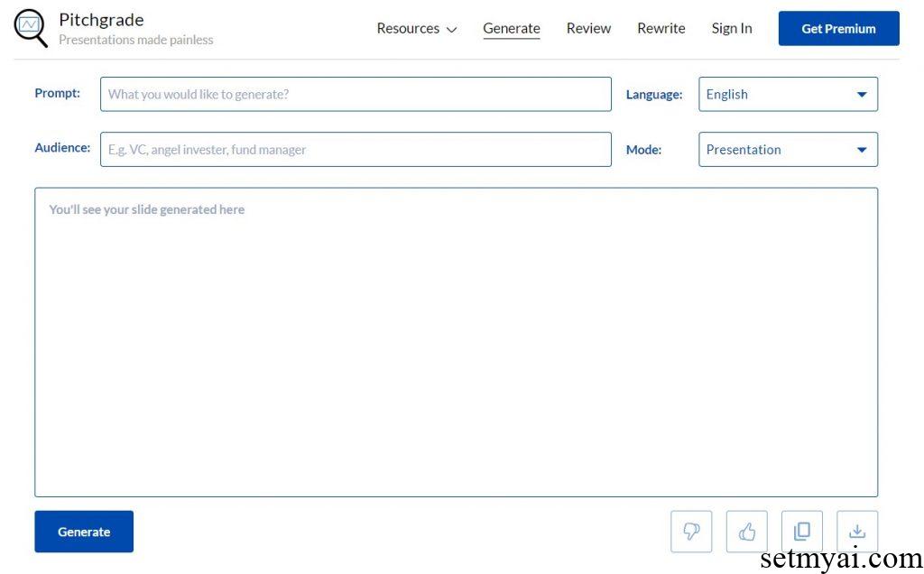Open the Sign In link
The height and width of the screenshot is (574, 924).
click(731, 28)
